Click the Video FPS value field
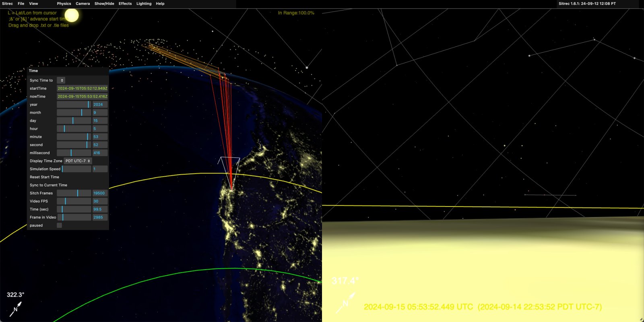This screenshot has width=644, height=322. point(100,201)
